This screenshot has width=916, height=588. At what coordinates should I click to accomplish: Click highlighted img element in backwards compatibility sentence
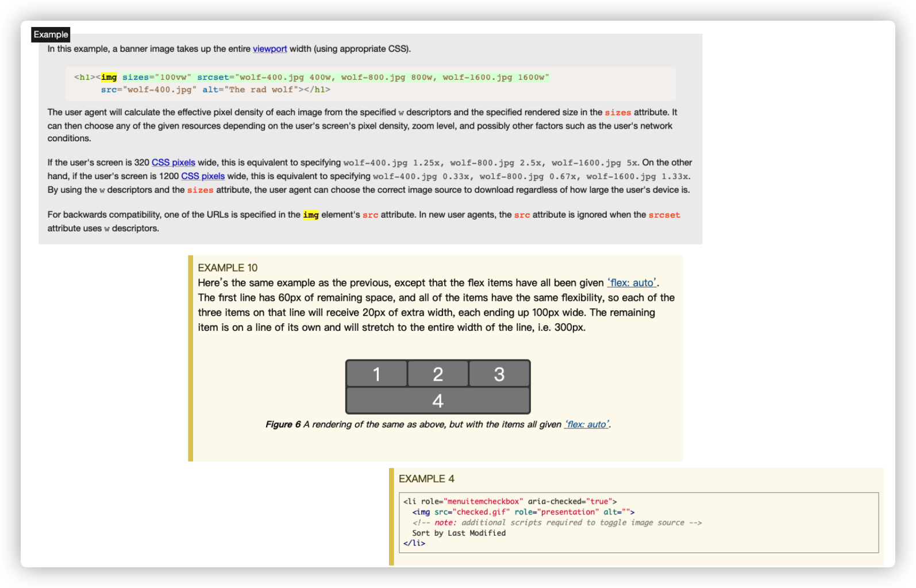click(311, 215)
